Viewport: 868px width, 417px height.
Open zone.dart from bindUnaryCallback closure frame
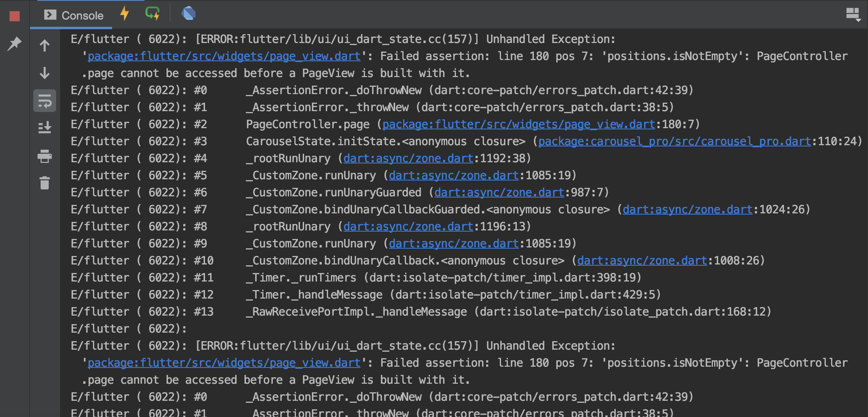click(641, 260)
